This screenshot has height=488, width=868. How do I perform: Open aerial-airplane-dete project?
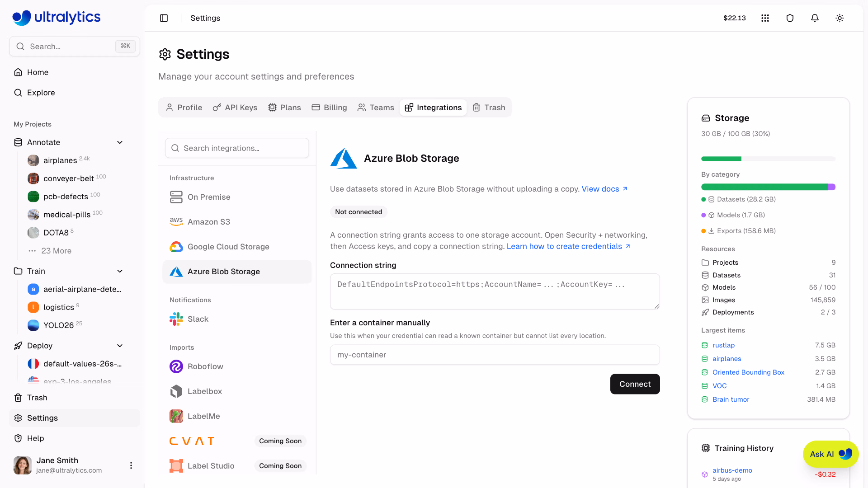tap(75, 289)
